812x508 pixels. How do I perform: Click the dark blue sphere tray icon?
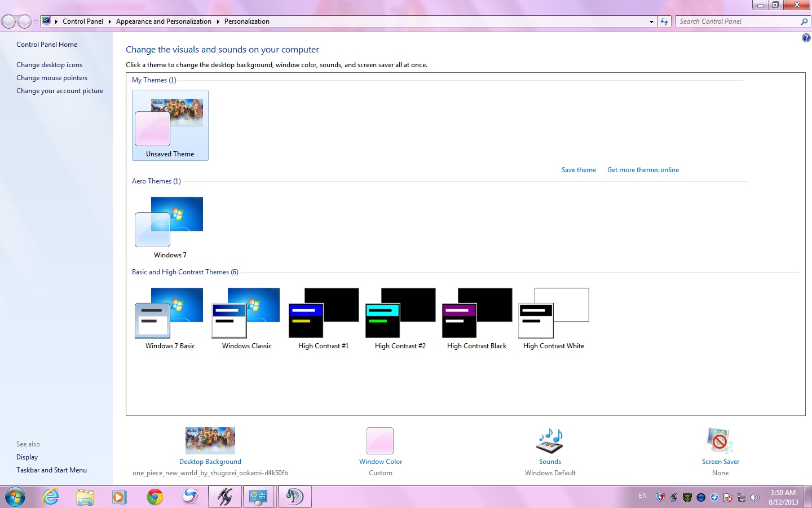pos(701,497)
